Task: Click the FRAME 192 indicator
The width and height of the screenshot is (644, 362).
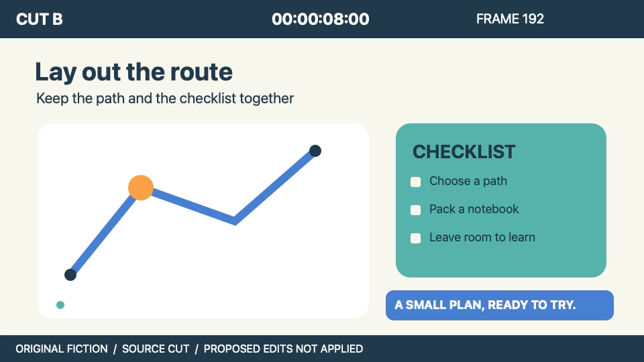Action: coord(510,19)
